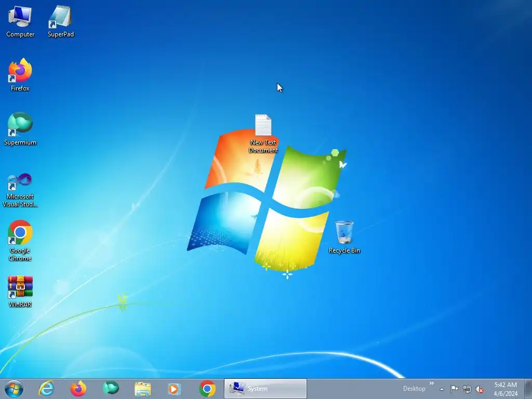Select the Recycle Bin icon
Image resolution: width=532 pixels, height=399 pixels.
tap(344, 237)
